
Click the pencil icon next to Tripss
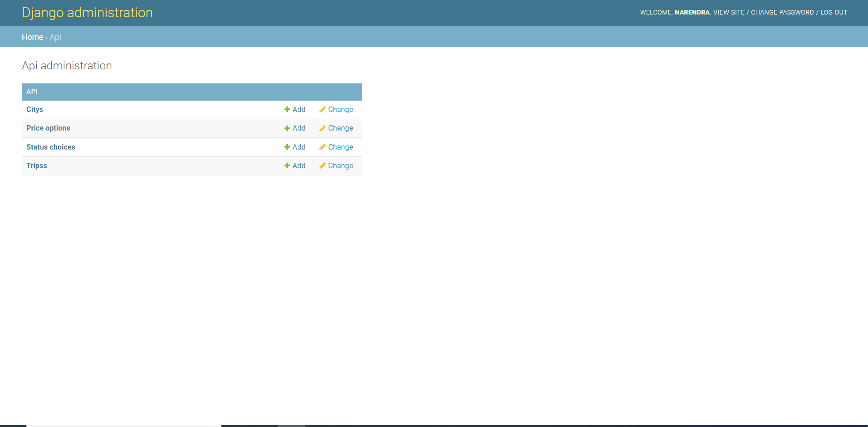point(322,165)
